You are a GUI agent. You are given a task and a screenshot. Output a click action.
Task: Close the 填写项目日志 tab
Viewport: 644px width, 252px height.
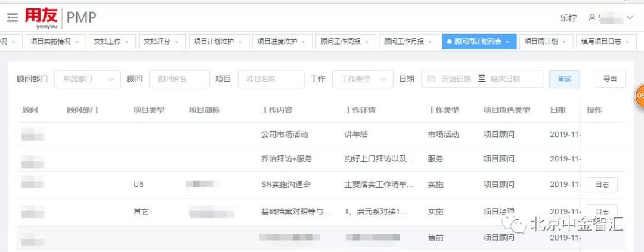pos(627,42)
